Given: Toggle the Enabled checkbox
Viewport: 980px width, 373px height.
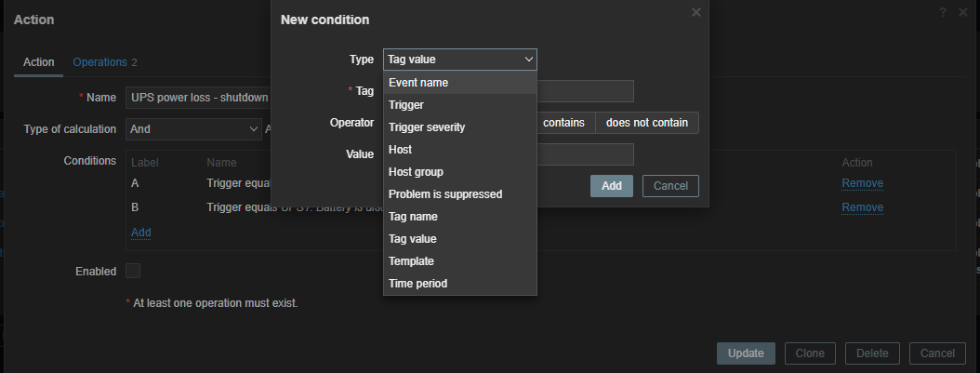Looking at the screenshot, I should tap(133, 271).
